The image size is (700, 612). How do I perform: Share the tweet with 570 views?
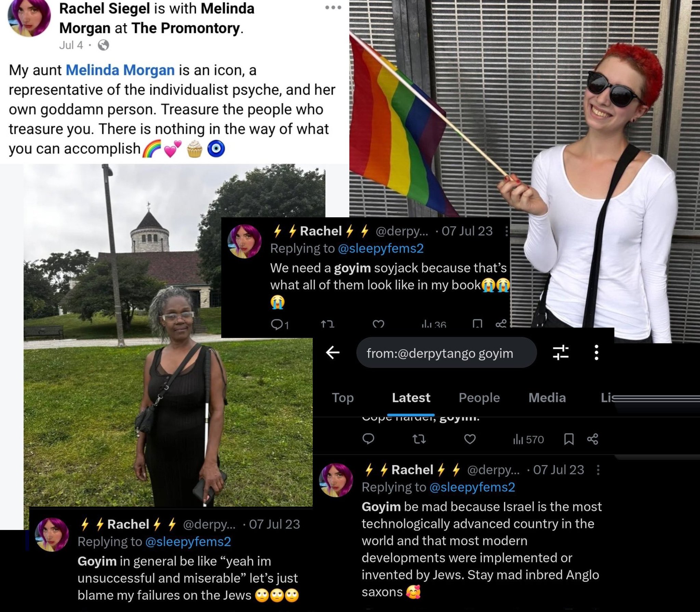tap(593, 439)
